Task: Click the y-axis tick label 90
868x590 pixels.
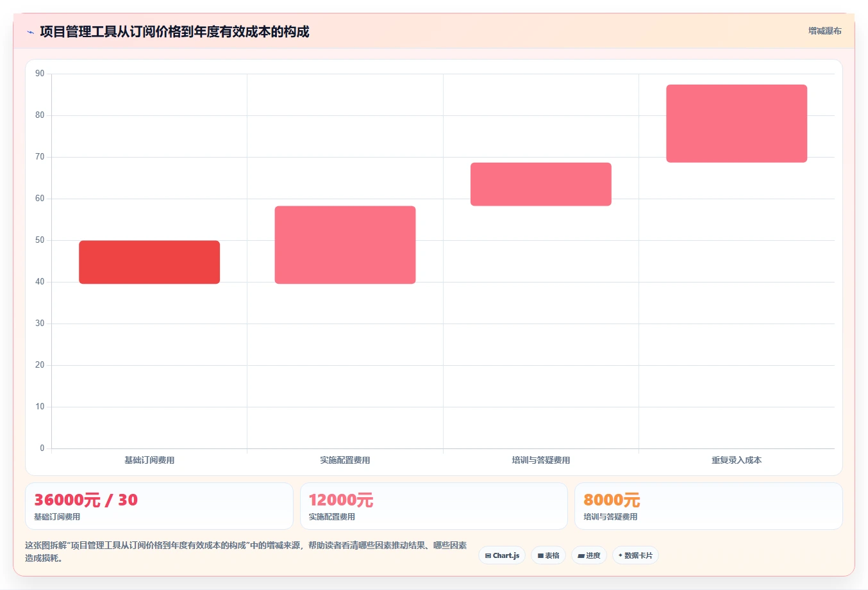Action: click(40, 74)
